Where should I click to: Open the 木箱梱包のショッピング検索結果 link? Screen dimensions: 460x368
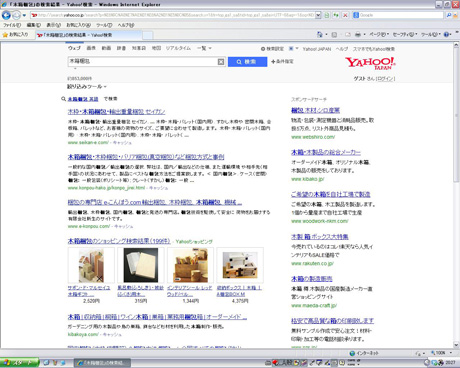click(119, 241)
